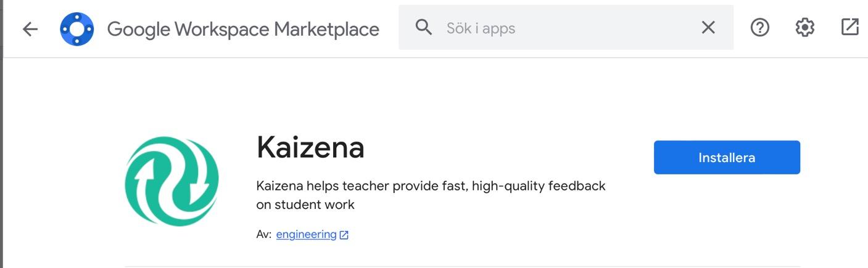Click the external link icon beside engineering
Viewport: 868px width, 268px height.
(344, 235)
